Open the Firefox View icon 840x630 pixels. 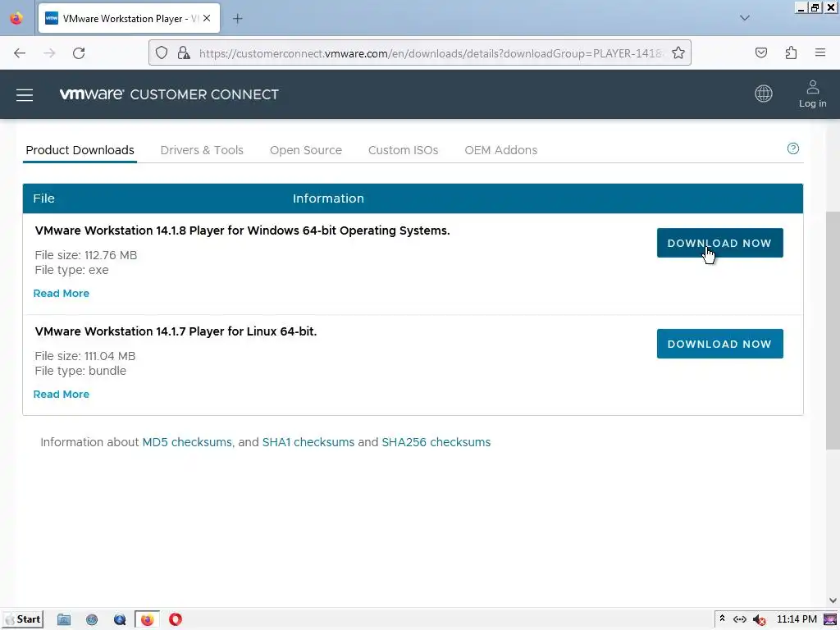point(16,18)
